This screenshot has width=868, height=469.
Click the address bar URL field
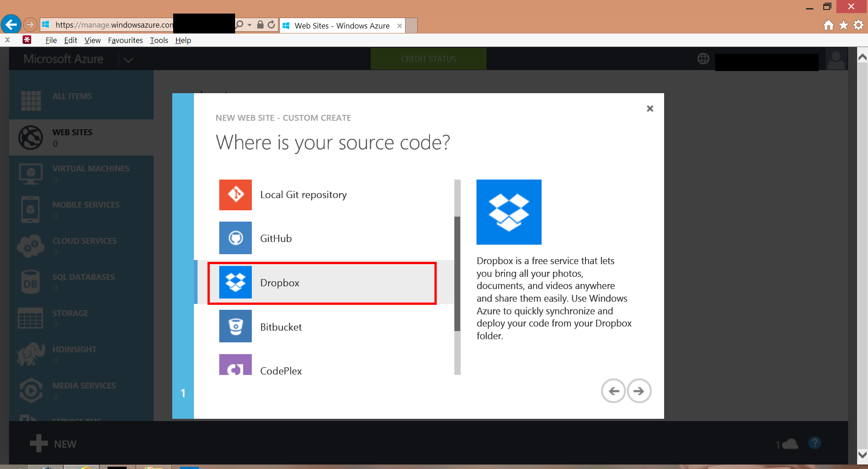[x=114, y=25]
